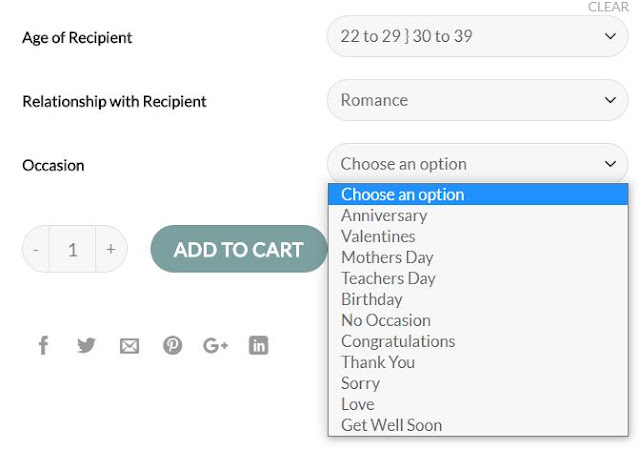Open Age of Recipient dropdown
The height and width of the screenshot is (450, 640).
pos(477,37)
